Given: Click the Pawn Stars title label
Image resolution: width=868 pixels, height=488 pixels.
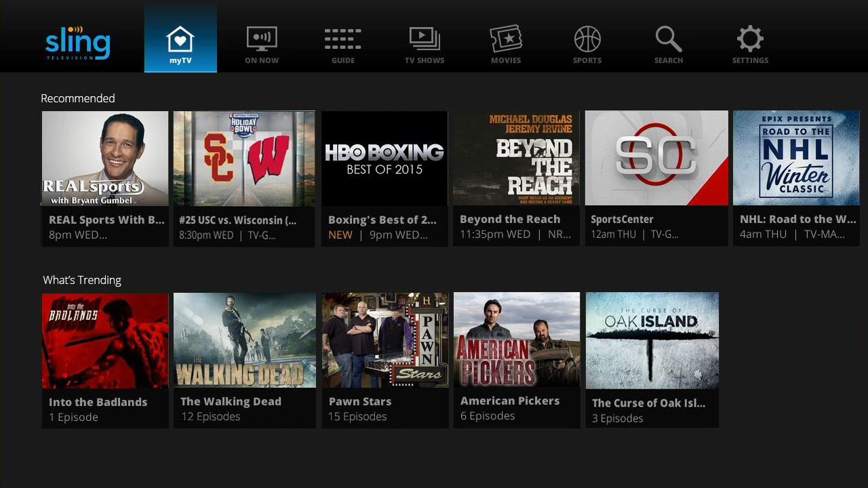Looking at the screenshot, I should coord(360,401).
